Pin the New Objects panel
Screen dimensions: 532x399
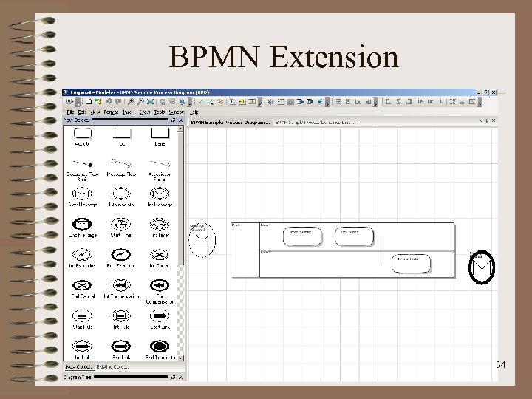pos(173,120)
